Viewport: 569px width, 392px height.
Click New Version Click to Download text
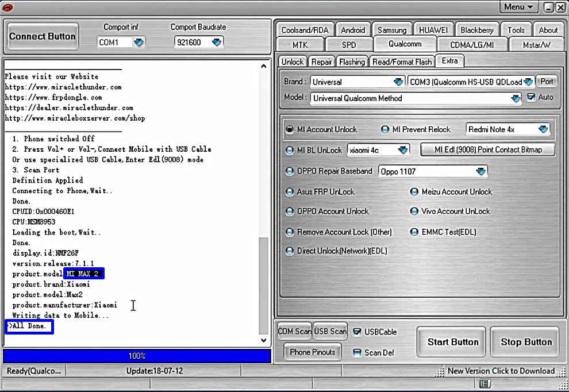tap(501, 371)
